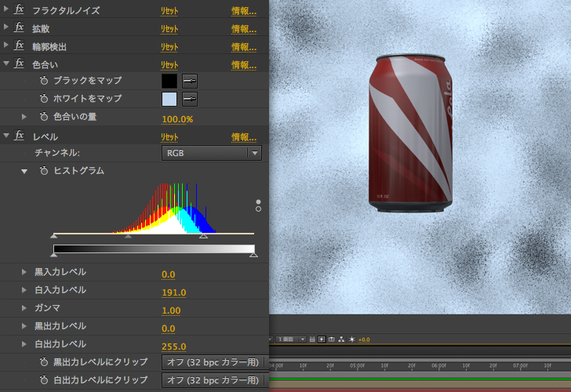The image size is (571, 392).
Task: Open the 黒出力レベルにクリップ dropdown
Action: click(x=211, y=362)
